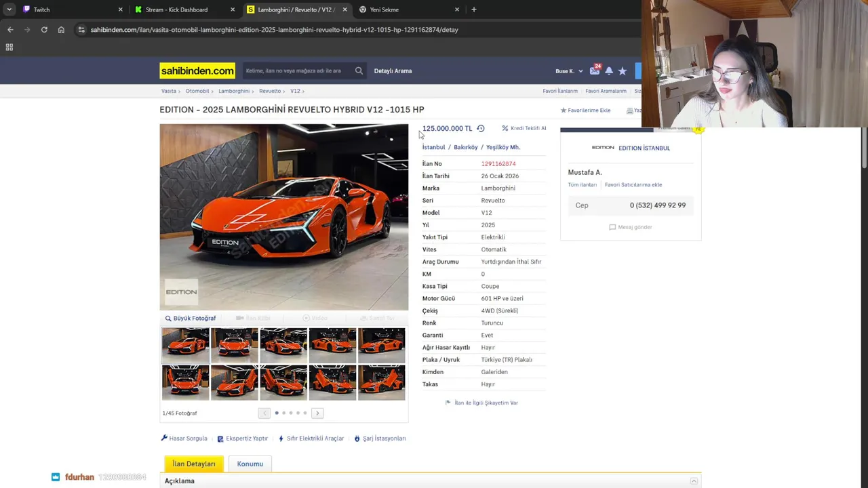Open notifications bell icon
This screenshot has height=488, width=868.
pyautogui.click(x=609, y=70)
